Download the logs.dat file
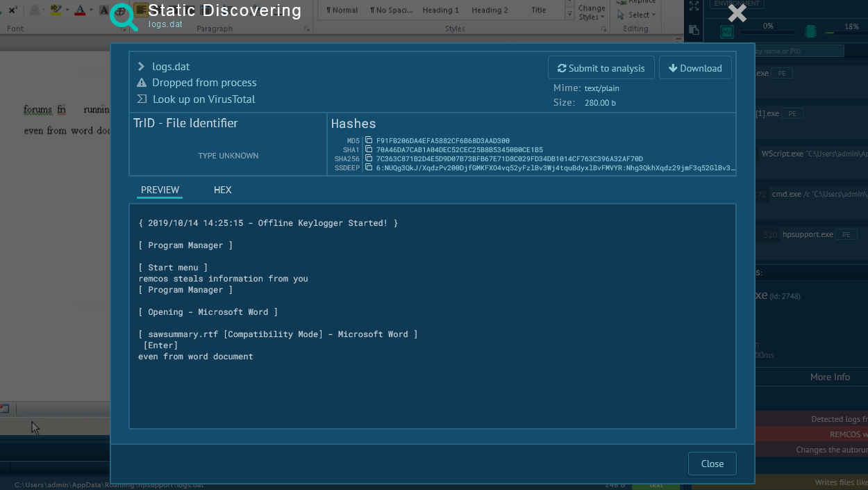The width and height of the screenshot is (868, 490). [x=695, y=68]
